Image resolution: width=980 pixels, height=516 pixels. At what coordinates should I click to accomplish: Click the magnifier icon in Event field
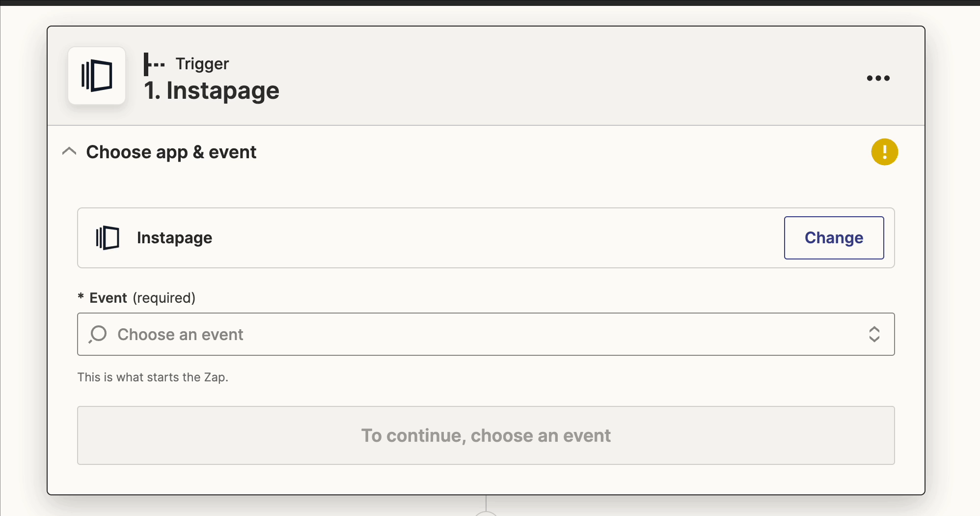98,334
